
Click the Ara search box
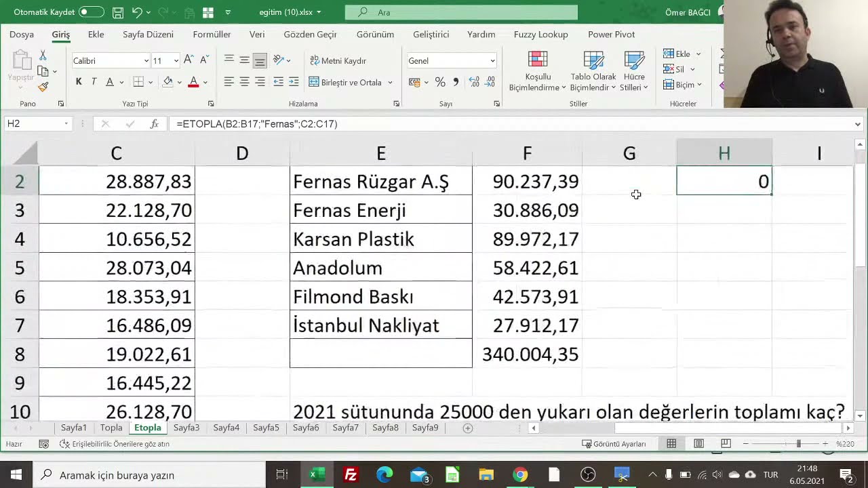(461, 12)
